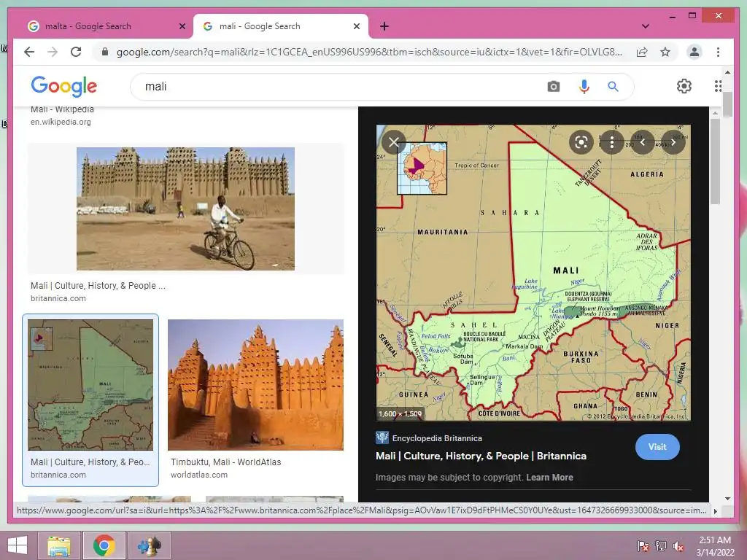Open the Google apps grid
Image resolution: width=747 pixels, height=560 pixels.
718,86
